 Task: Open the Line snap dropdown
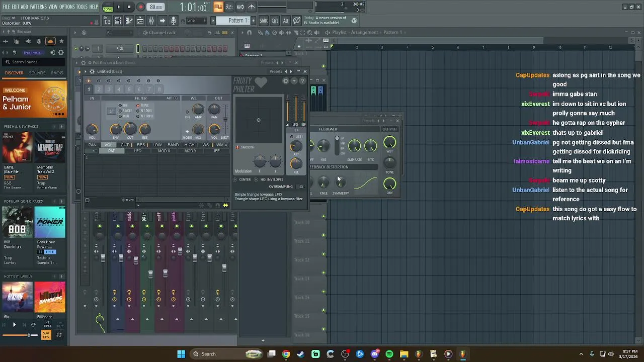[196, 21]
